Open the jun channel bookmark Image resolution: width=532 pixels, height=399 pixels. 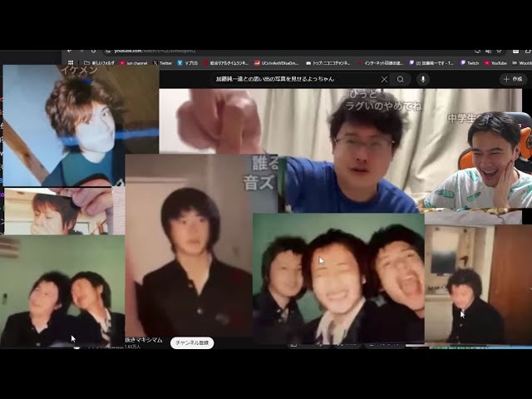point(134,63)
